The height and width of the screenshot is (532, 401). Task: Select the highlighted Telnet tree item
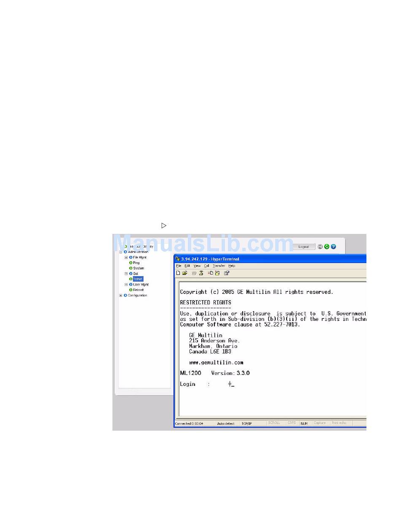[x=138, y=279]
